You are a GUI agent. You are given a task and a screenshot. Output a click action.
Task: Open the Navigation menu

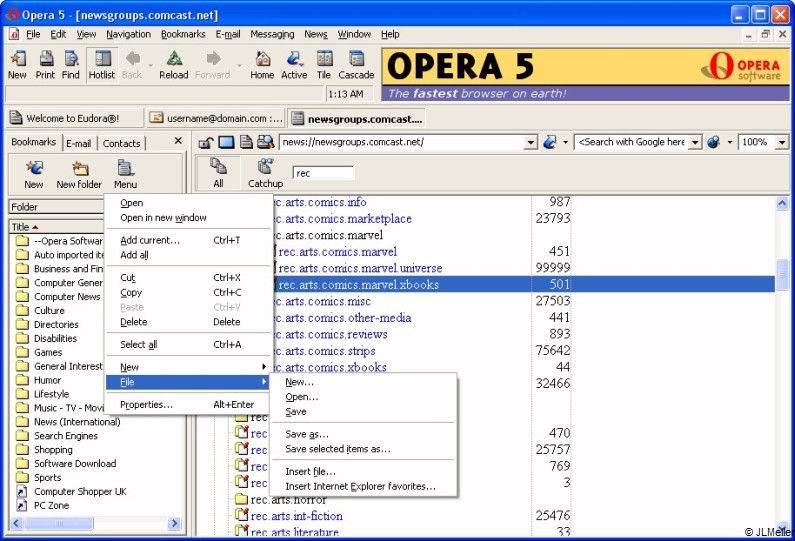click(128, 34)
